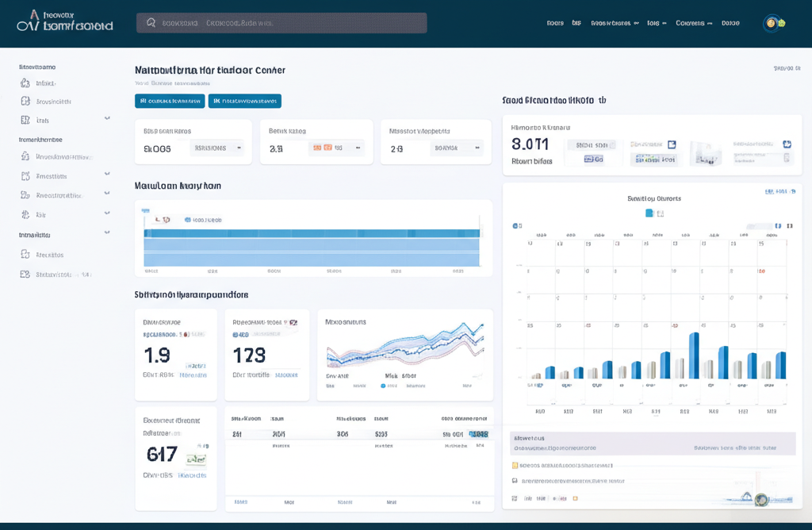Expand the chevron beside the third sidebar item

(107, 119)
